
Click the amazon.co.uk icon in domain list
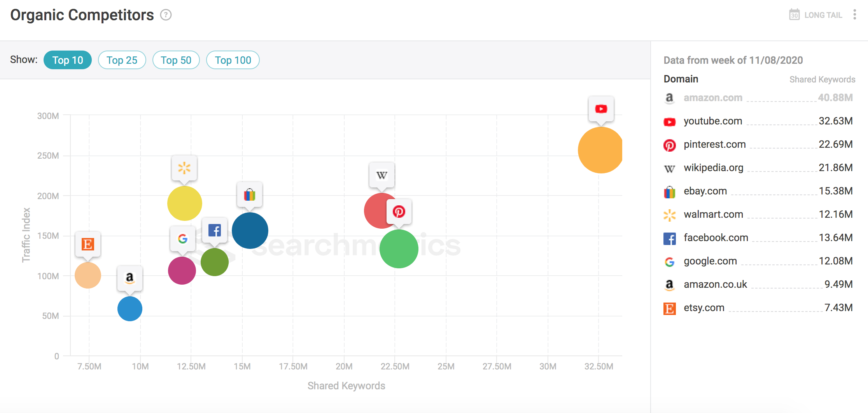[669, 285]
